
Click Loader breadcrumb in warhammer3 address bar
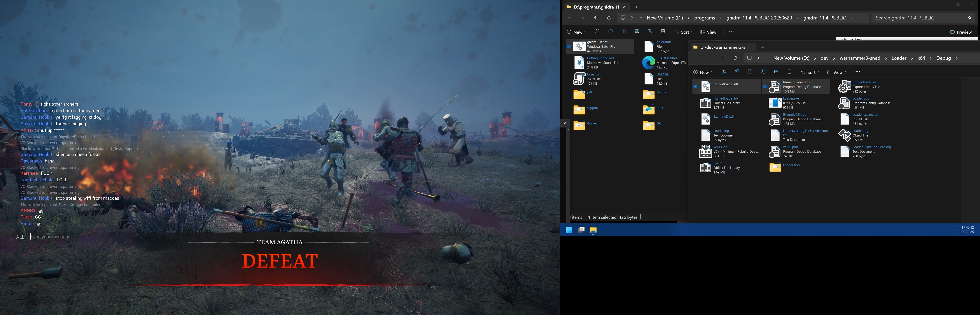899,58
